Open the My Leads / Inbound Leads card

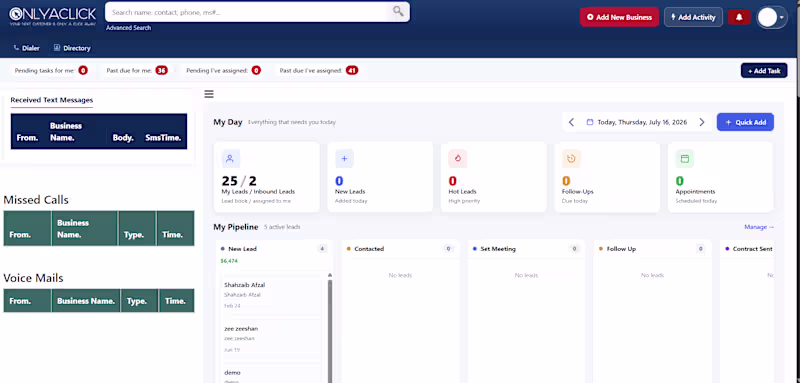pyautogui.click(x=267, y=177)
